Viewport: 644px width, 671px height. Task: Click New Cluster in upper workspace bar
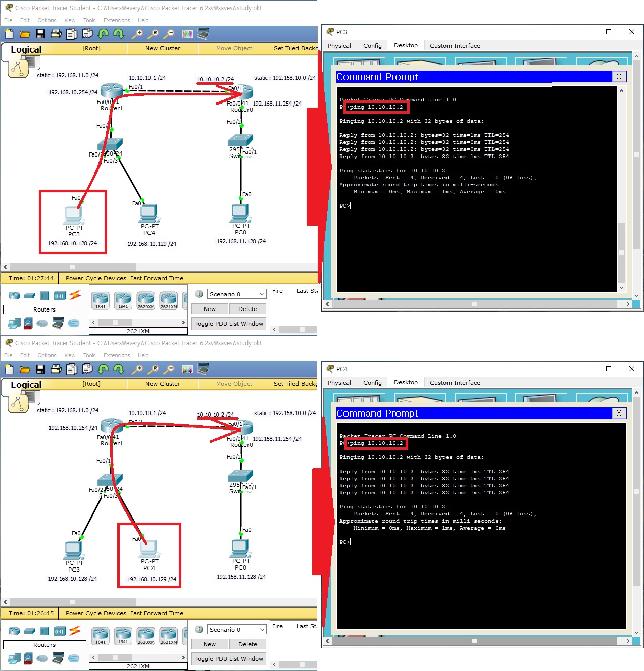tap(163, 48)
